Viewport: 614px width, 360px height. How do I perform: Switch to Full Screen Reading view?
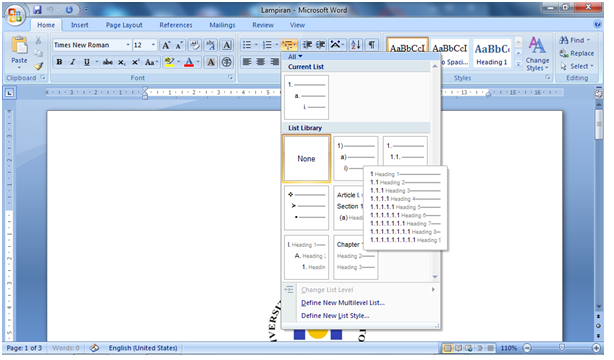pyautogui.click(x=458, y=347)
